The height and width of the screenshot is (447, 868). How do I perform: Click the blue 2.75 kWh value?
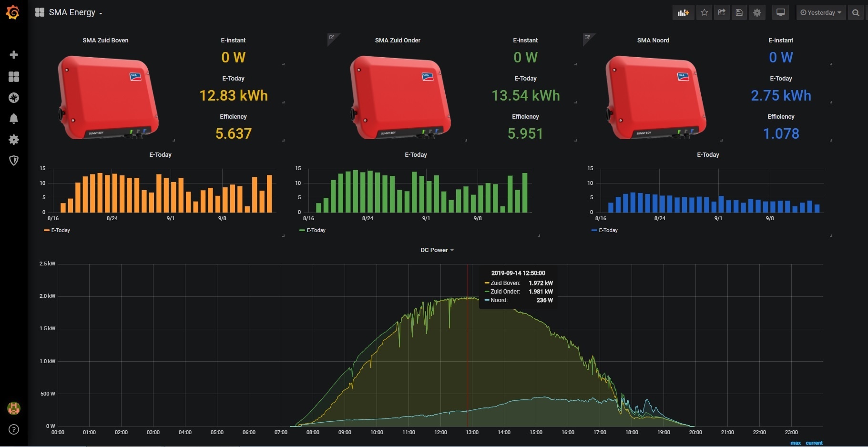point(781,96)
